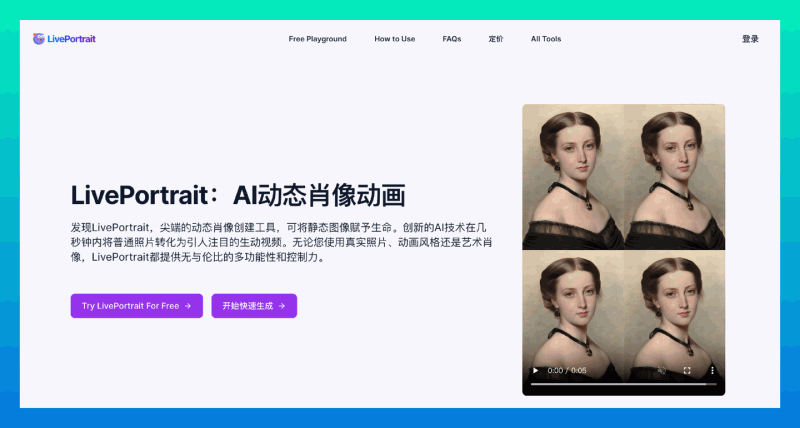Screen dimensions: 800x428
Task: Seek within the video progress bar
Action: click(623, 384)
